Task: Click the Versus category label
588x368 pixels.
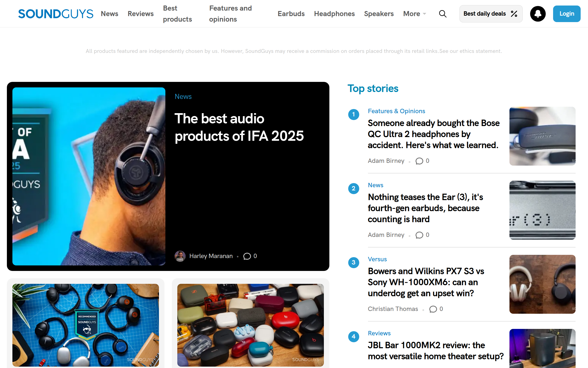Action: 377,259
